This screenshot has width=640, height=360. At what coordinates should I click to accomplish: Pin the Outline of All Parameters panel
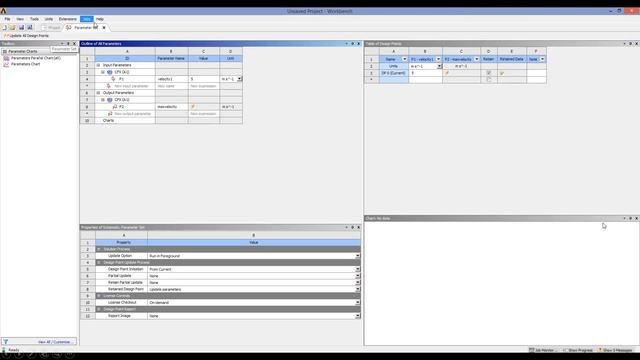(353, 44)
